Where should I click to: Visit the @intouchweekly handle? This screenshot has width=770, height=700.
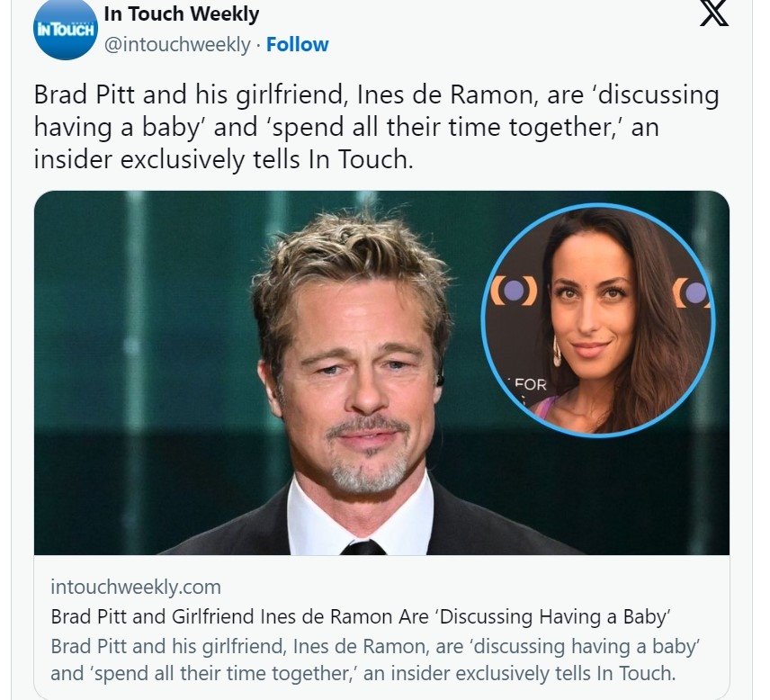[x=177, y=45]
